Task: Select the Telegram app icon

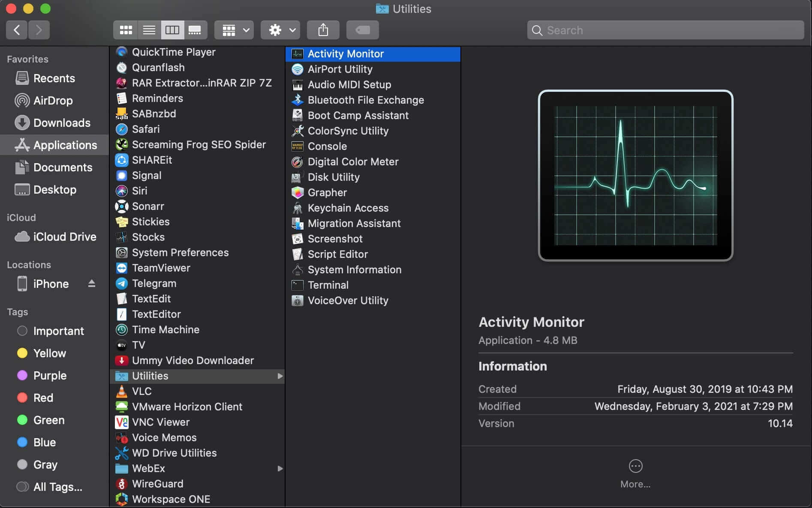Action: 122,284
